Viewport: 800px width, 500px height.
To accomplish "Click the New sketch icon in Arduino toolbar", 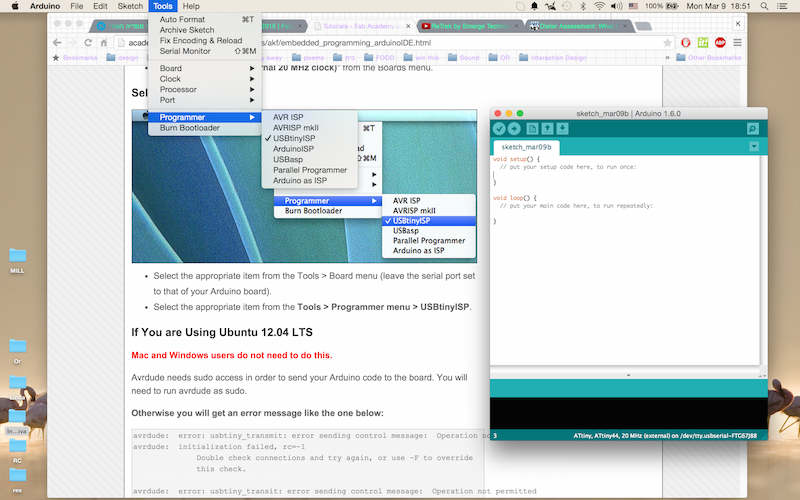I will pos(532,129).
